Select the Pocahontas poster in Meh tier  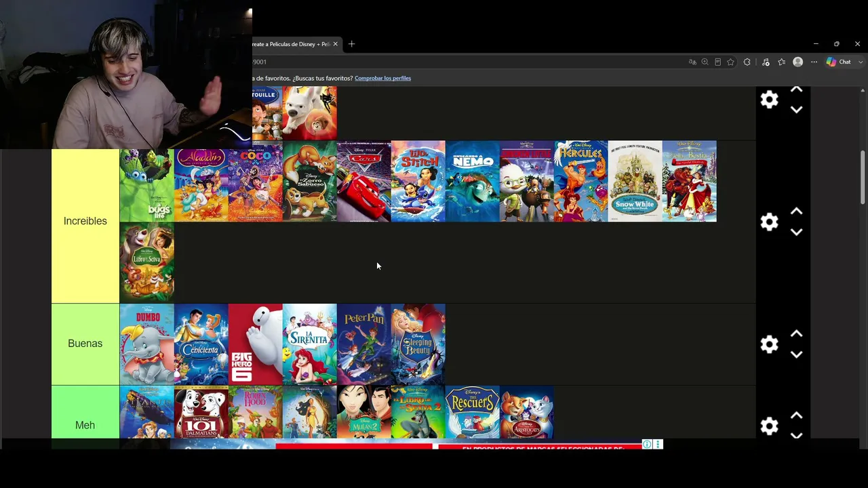(309, 412)
